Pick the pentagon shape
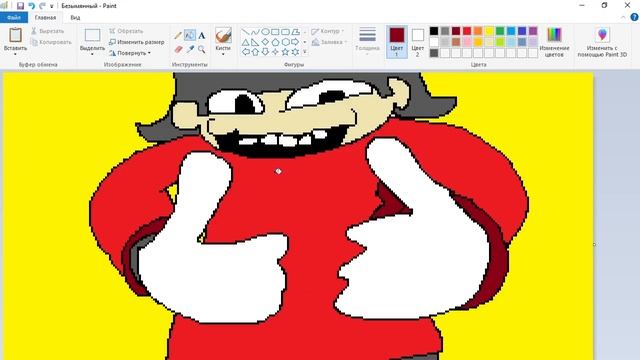 pos(275,42)
